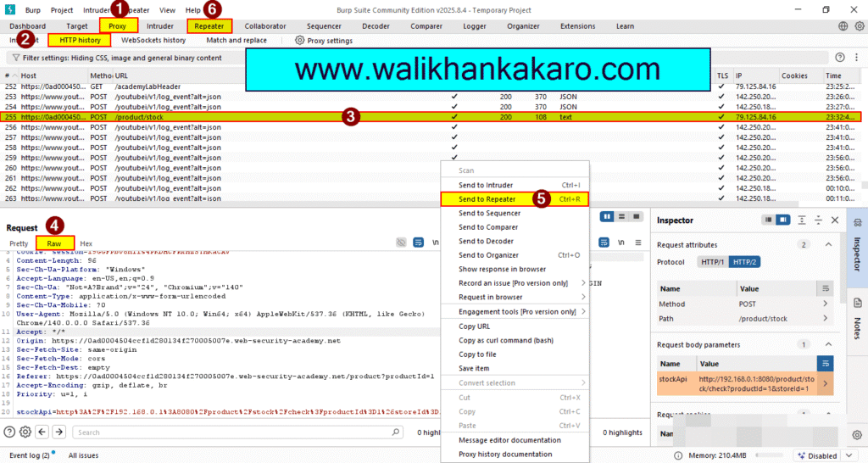Viewport: 868px width, 463px height.
Task: Click the filter funnel icon in the filter bar
Action: click(14, 58)
